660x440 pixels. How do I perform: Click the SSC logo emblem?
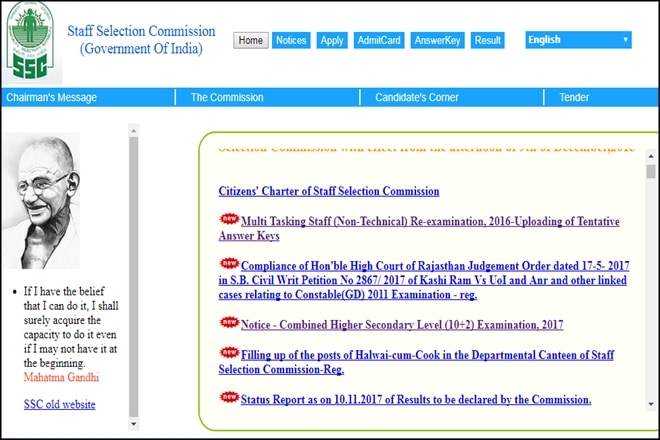pyautogui.click(x=33, y=41)
